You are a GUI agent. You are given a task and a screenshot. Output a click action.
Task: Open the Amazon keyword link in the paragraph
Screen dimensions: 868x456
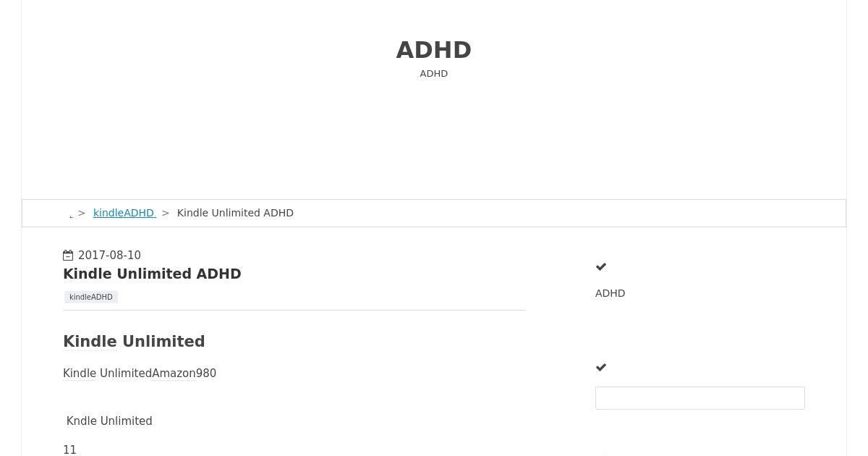click(174, 373)
